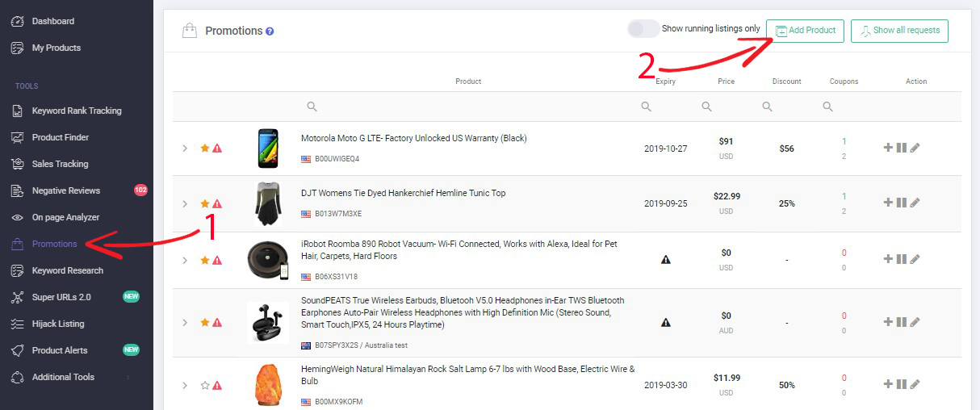Click the Add Product button
This screenshot has height=410, width=980.
click(x=806, y=31)
